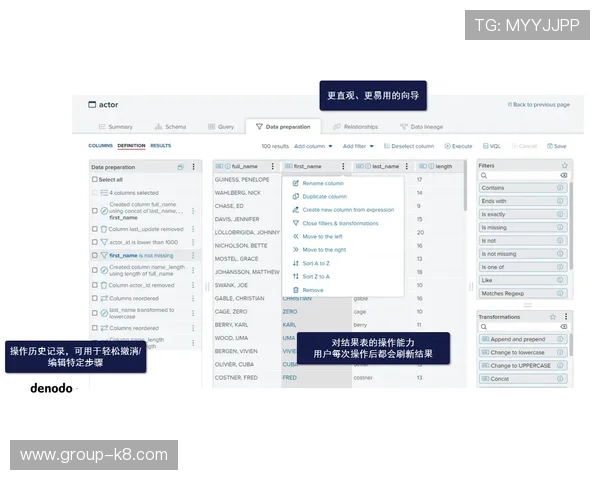600x480 pixels.
Task: Check the Select all checkbox
Action: [x=95, y=180]
